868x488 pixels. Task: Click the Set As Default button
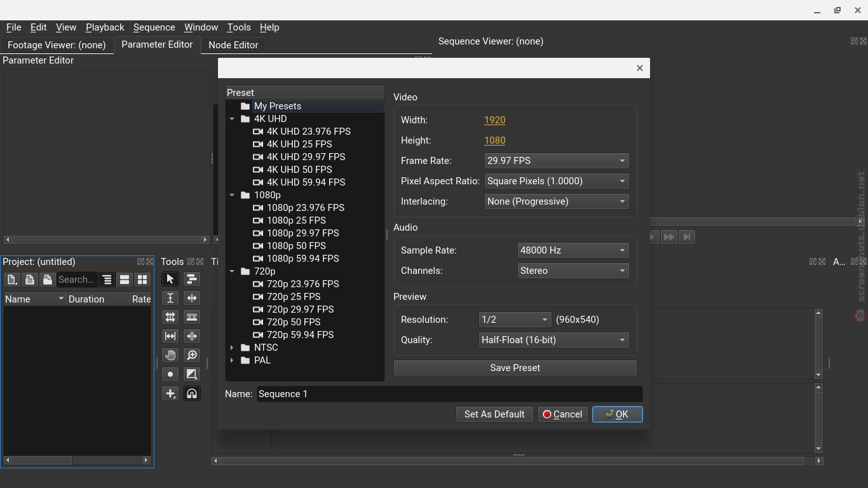[x=494, y=414]
